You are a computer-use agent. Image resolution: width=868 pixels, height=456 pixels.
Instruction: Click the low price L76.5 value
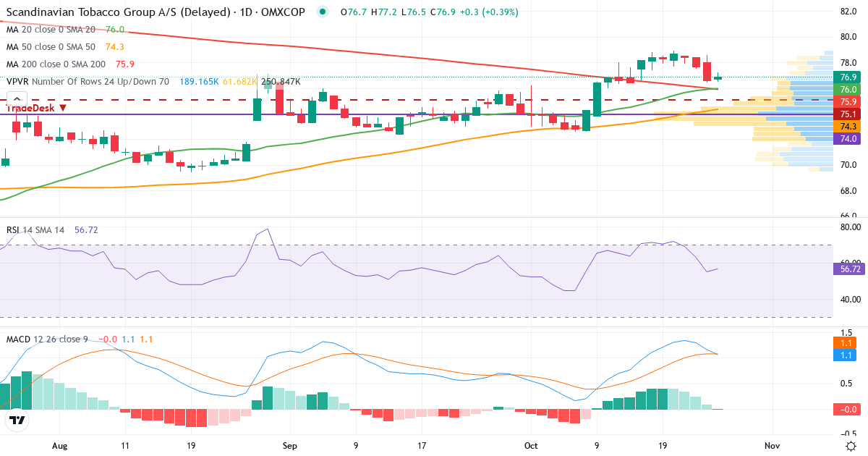pyautogui.click(x=412, y=12)
